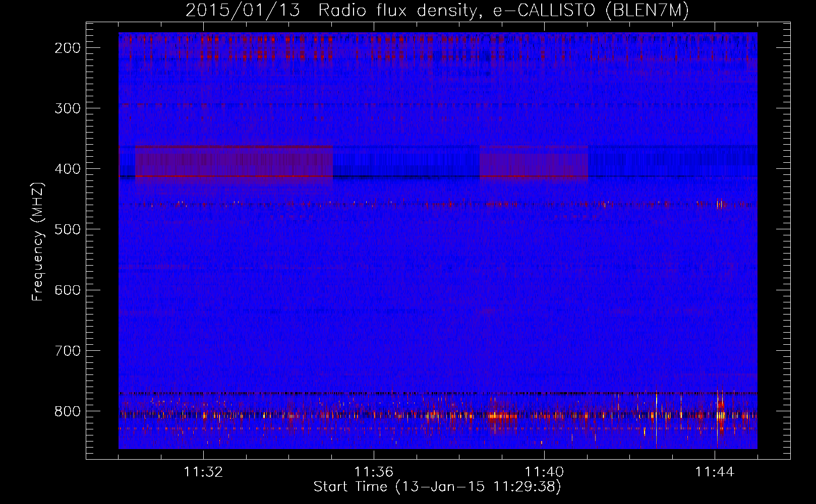This screenshot has width=816, height=504.
Task: Click the 400 frequency tick label
Action: click(x=68, y=169)
